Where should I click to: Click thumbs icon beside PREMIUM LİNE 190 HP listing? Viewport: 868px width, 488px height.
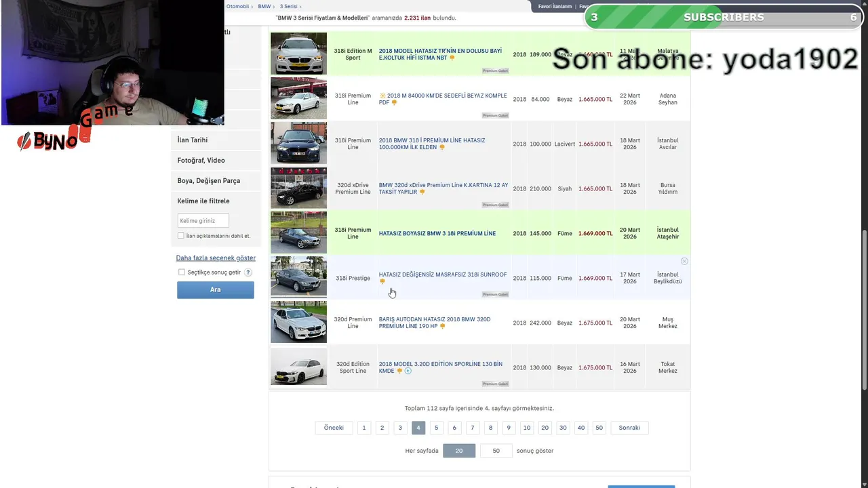tap(442, 326)
